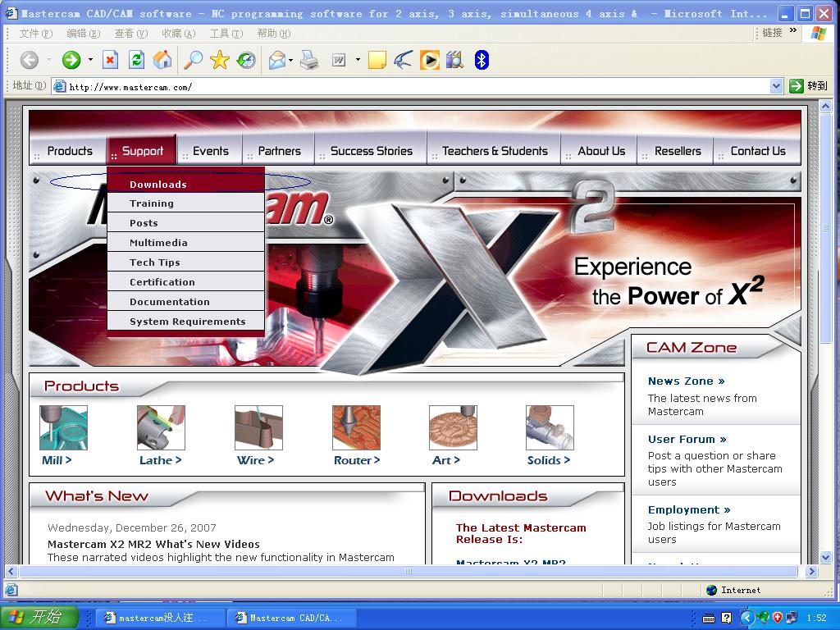Open the Mail icon dropdown arrow
The height and width of the screenshot is (630, 840).
(x=291, y=61)
